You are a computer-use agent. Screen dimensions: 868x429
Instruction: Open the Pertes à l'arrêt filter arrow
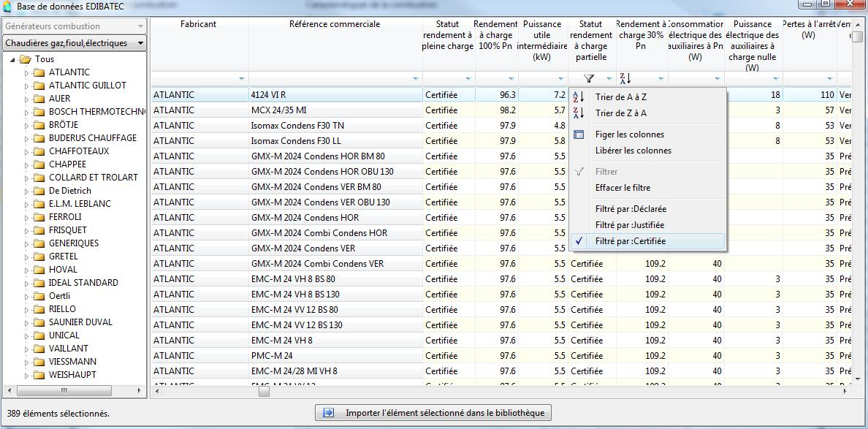coord(830,79)
